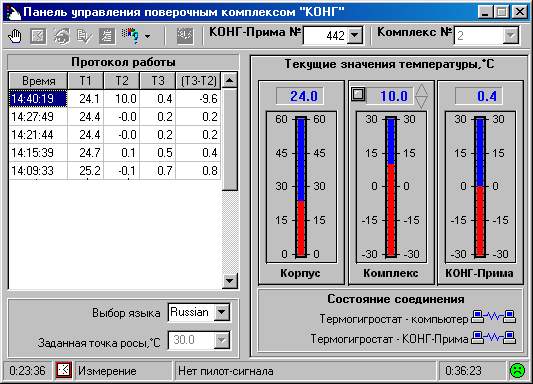Open the dew point 30.0 dropdown arrow

(x=222, y=340)
